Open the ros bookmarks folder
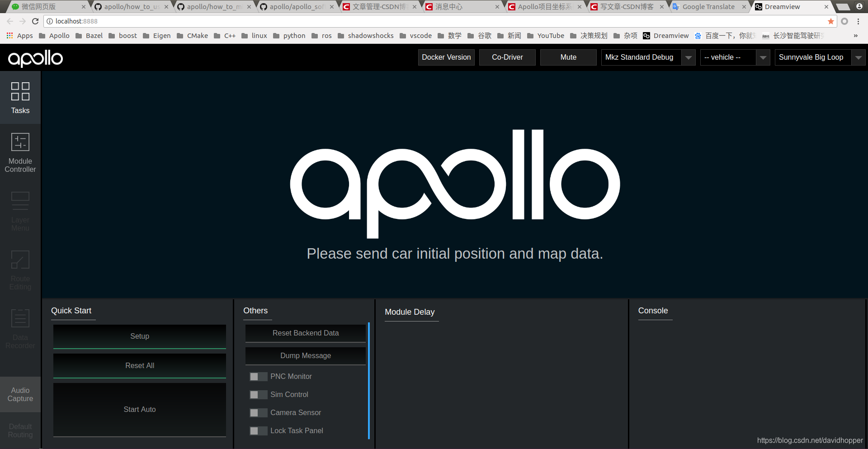Screen dimensions: 868x449 [321, 36]
